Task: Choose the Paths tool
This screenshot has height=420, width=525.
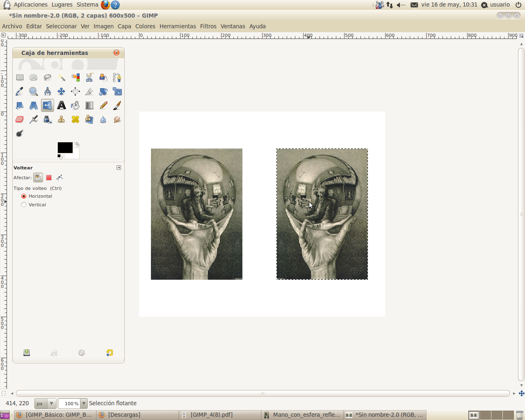Action: click(117, 77)
